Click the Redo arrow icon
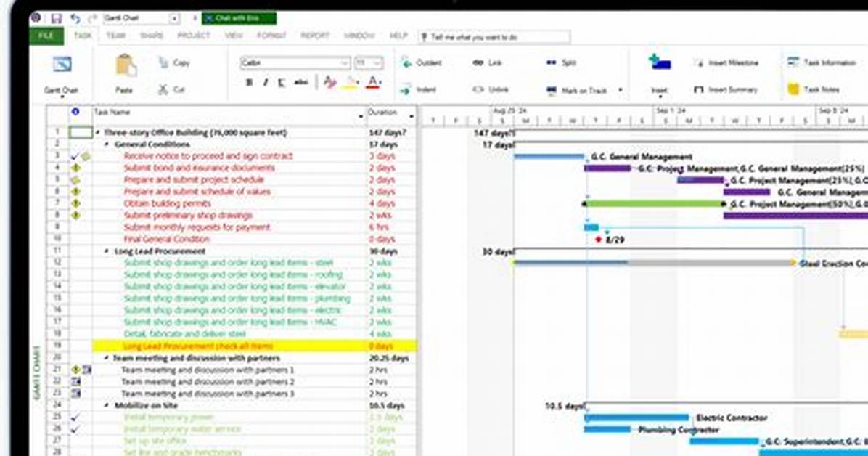868x456 pixels. [92, 18]
